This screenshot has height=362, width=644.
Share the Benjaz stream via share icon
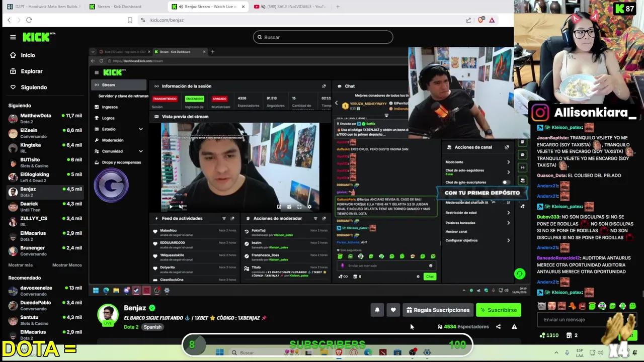pos(498,327)
